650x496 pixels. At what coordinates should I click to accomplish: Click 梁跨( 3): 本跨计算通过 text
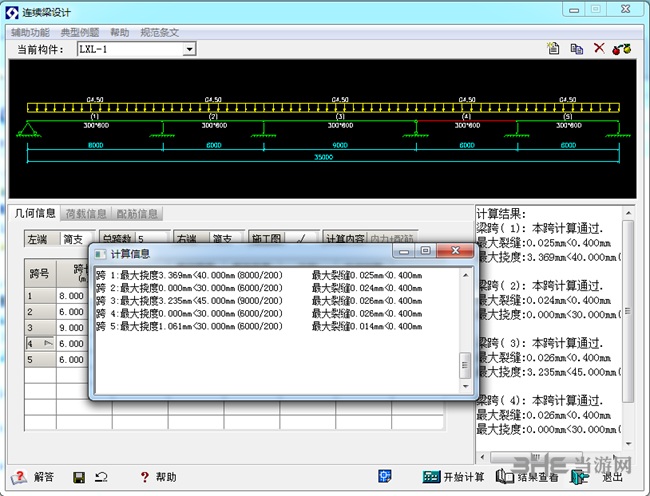point(540,343)
